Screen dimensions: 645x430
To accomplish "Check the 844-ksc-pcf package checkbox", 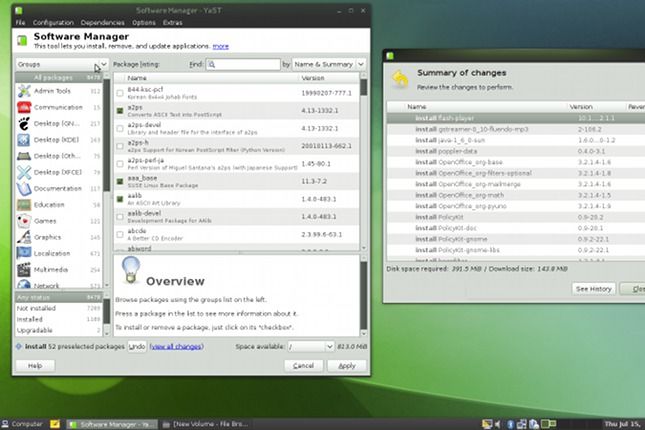I will point(120,93).
